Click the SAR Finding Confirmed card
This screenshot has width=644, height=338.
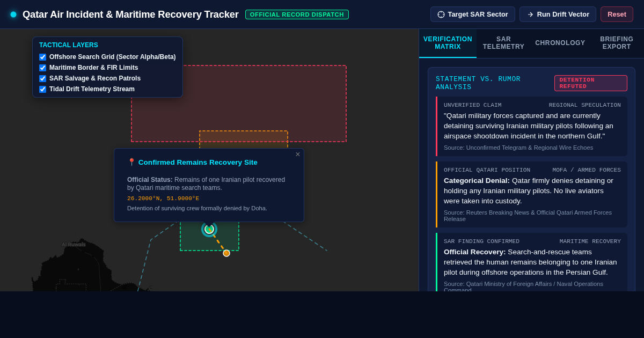(531, 263)
